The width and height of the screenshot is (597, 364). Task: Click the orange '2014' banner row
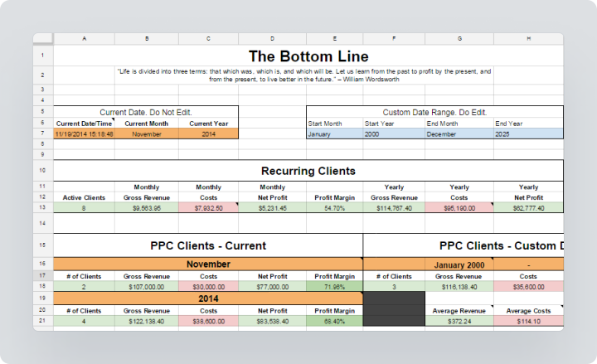(208, 298)
